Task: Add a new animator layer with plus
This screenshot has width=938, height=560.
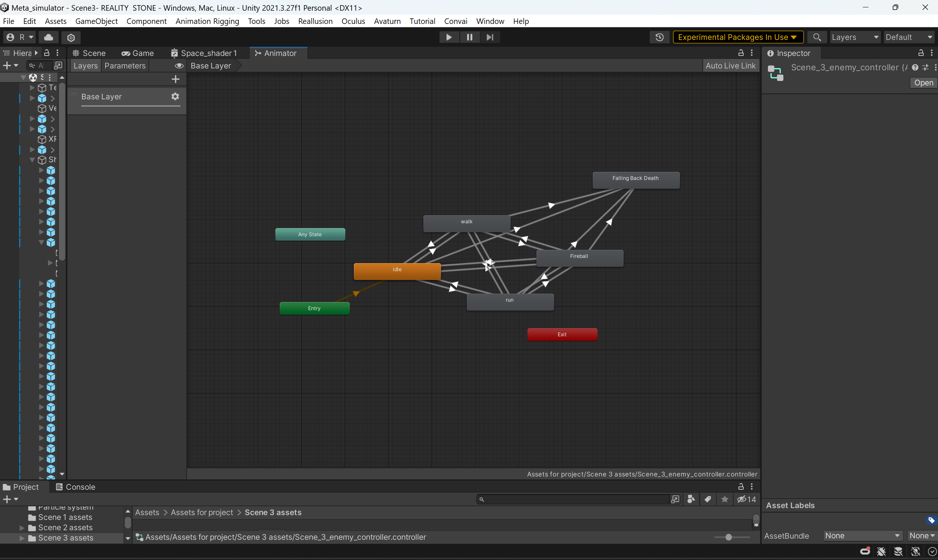Action: 176,79
